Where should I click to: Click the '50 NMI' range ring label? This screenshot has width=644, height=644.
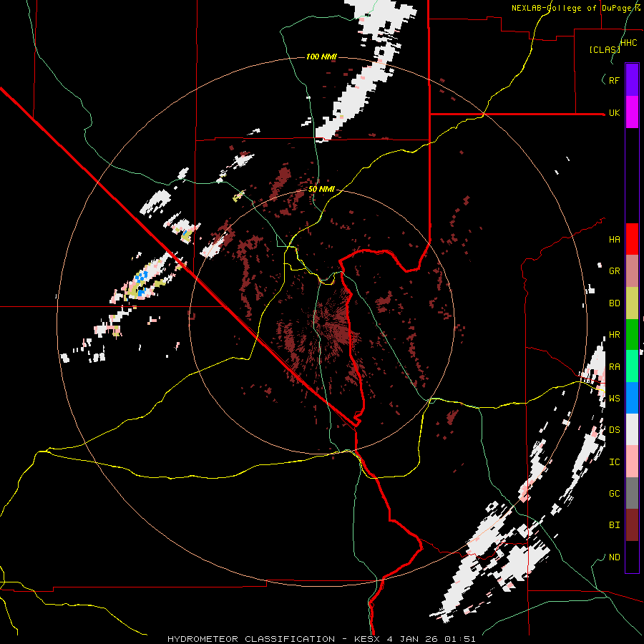[x=321, y=190]
